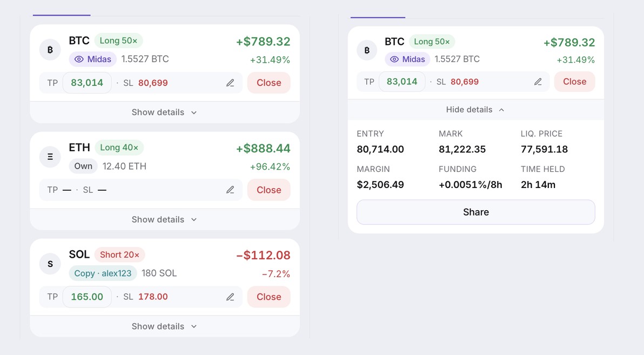Click the BTC coin icon in left card

(x=50, y=50)
